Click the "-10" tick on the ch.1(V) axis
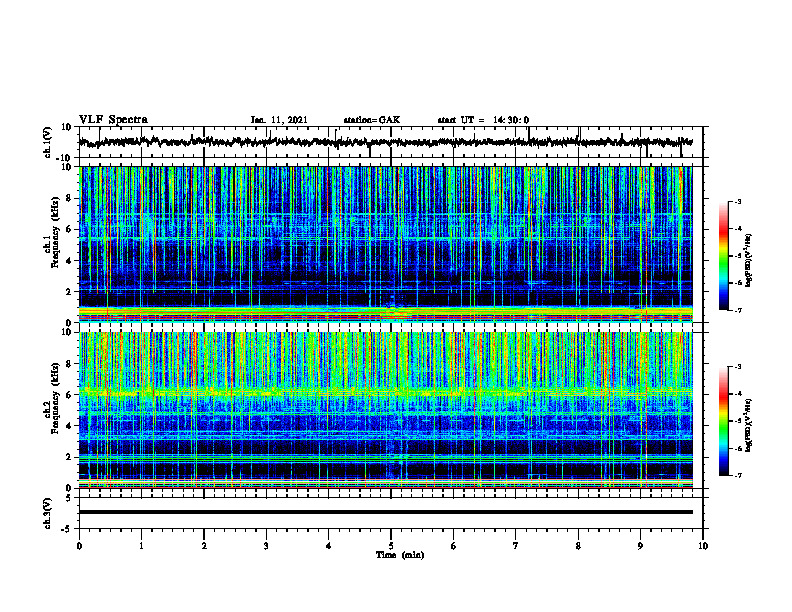792x612 pixels. (65, 158)
